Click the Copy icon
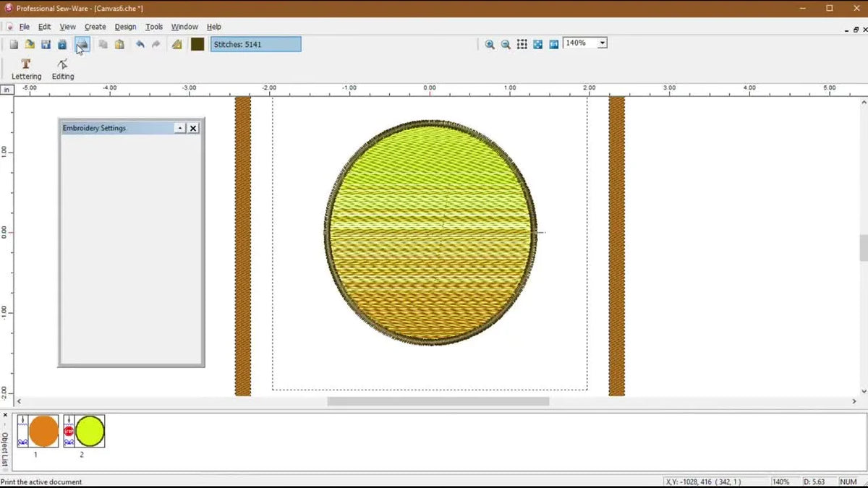Image resolution: width=868 pixels, height=488 pixels. [x=103, y=44]
